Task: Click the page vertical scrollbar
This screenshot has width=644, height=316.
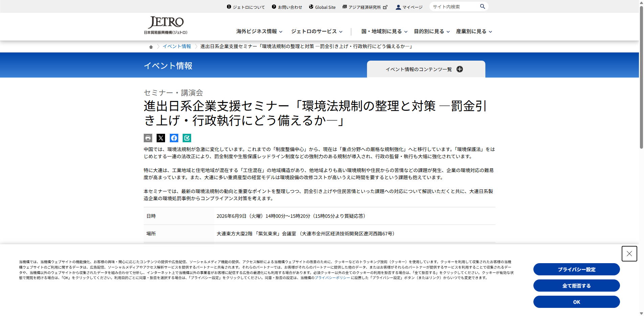Action: coord(641,78)
